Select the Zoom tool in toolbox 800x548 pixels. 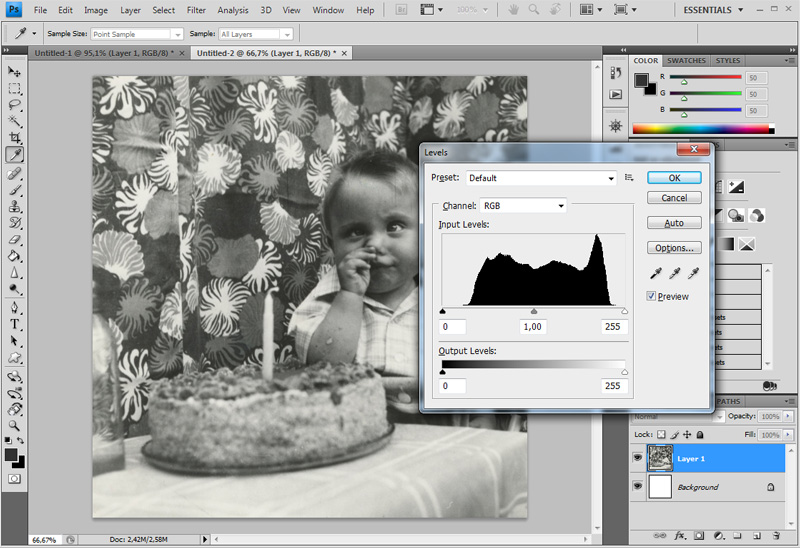[15, 426]
